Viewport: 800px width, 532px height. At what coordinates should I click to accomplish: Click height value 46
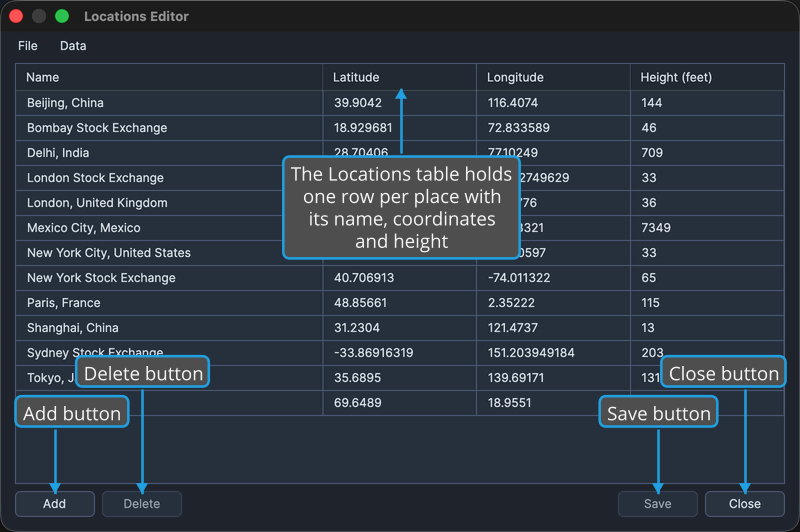click(x=649, y=128)
